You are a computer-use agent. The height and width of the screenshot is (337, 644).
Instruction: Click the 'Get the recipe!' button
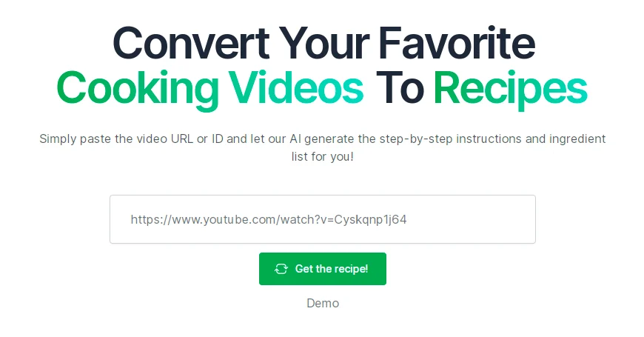pyautogui.click(x=323, y=269)
